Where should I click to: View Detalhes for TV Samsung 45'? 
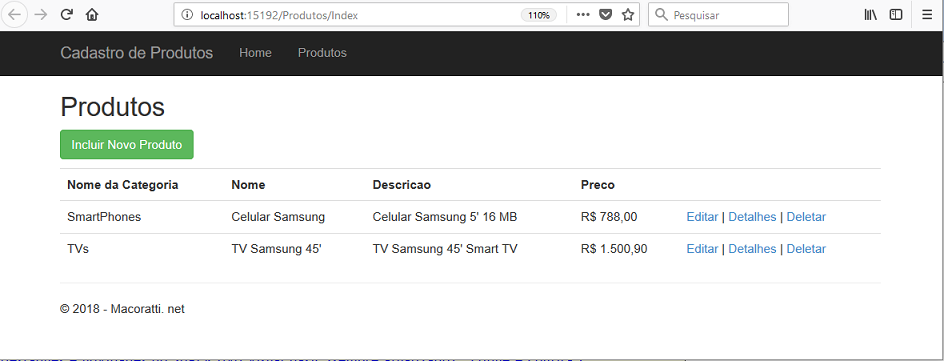coord(752,249)
